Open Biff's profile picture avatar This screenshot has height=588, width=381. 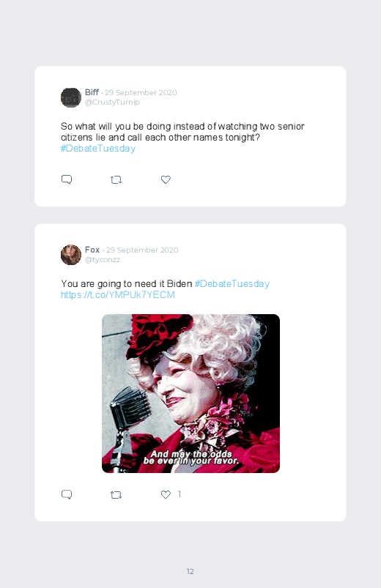pos(71,97)
